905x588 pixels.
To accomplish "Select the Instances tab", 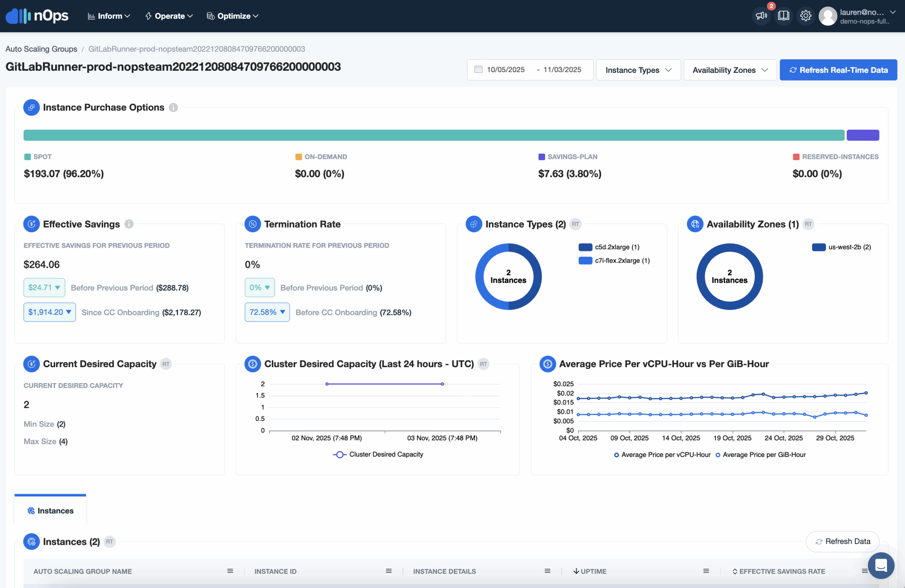I will 51,511.
